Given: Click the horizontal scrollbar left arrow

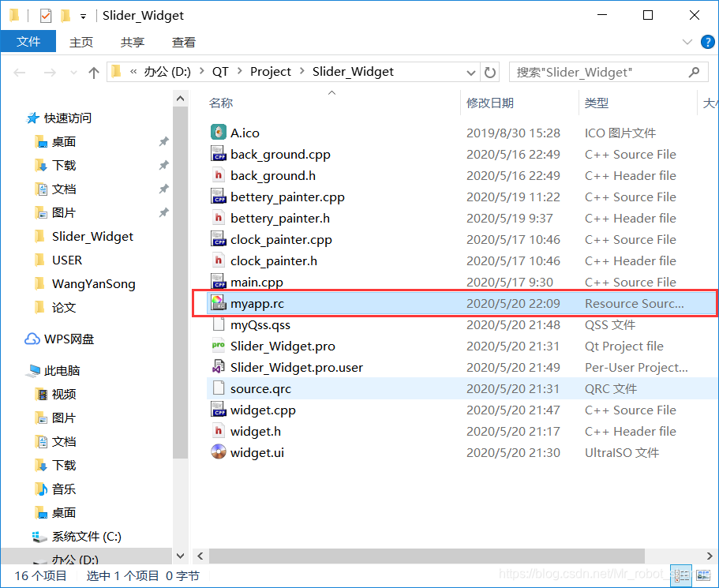Looking at the screenshot, I should coord(200,556).
